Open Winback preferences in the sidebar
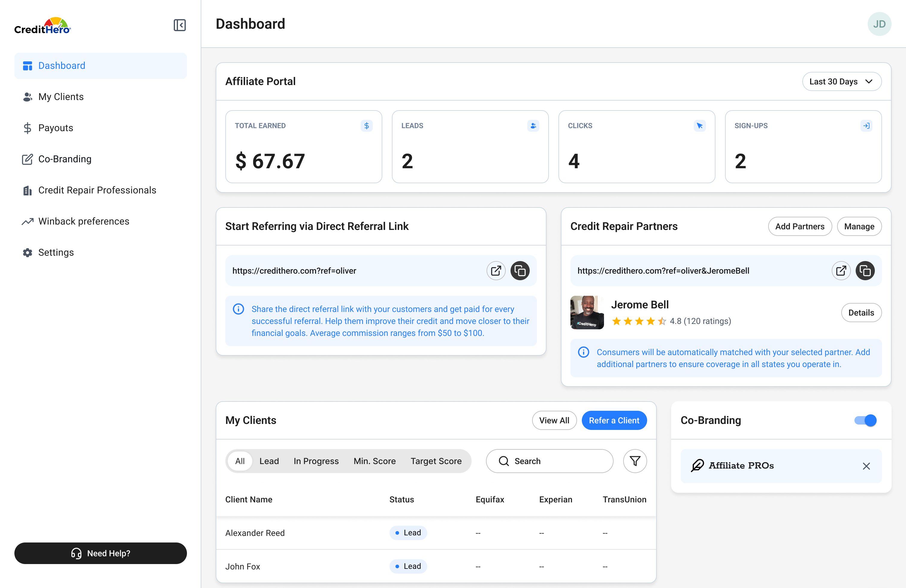The image size is (906, 588). pyautogui.click(x=100, y=221)
